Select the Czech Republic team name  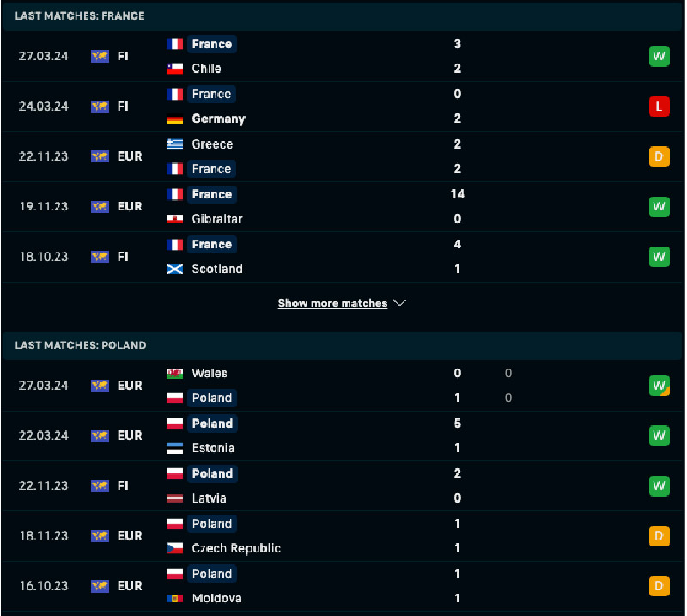236,548
